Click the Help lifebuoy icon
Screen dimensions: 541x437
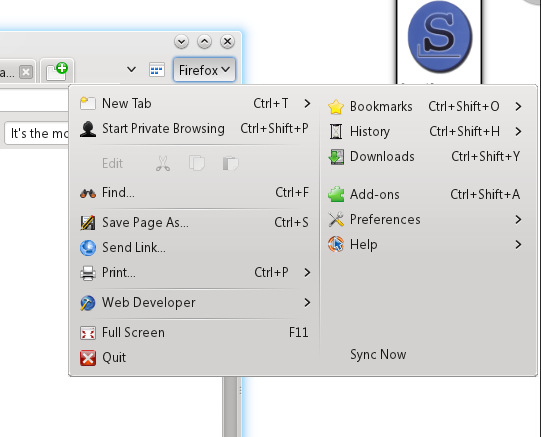click(x=336, y=245)
